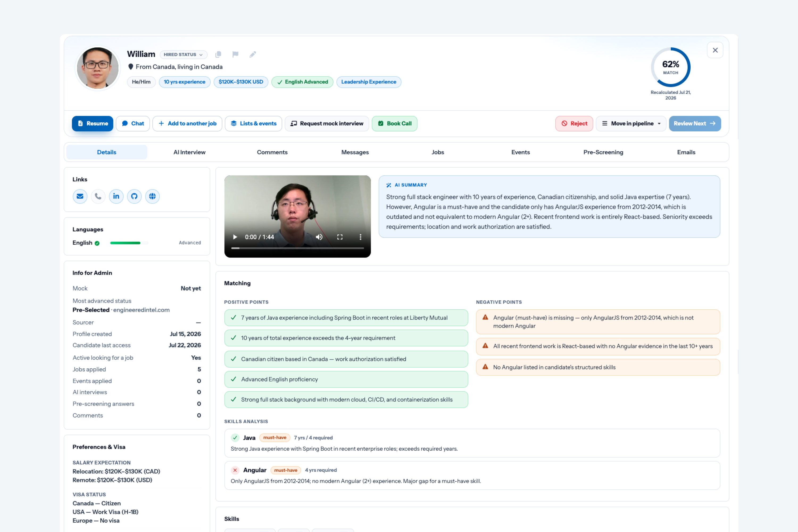Screen dimensions: 798x532
Task: Edit candidate with the pencil icon
Action: pyautogui.click(x=253, y=54)
